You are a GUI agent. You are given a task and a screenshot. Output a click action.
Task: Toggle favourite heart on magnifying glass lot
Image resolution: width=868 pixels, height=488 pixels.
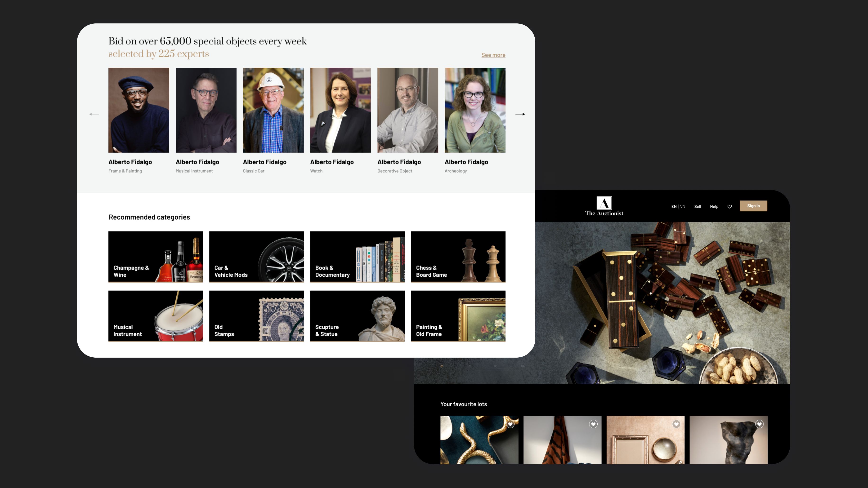[676, 424]
